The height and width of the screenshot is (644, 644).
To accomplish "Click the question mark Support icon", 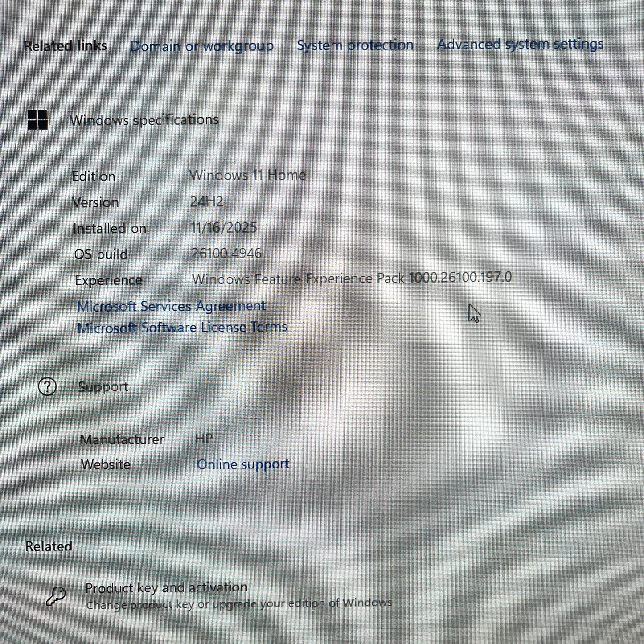I will [47, 387].
